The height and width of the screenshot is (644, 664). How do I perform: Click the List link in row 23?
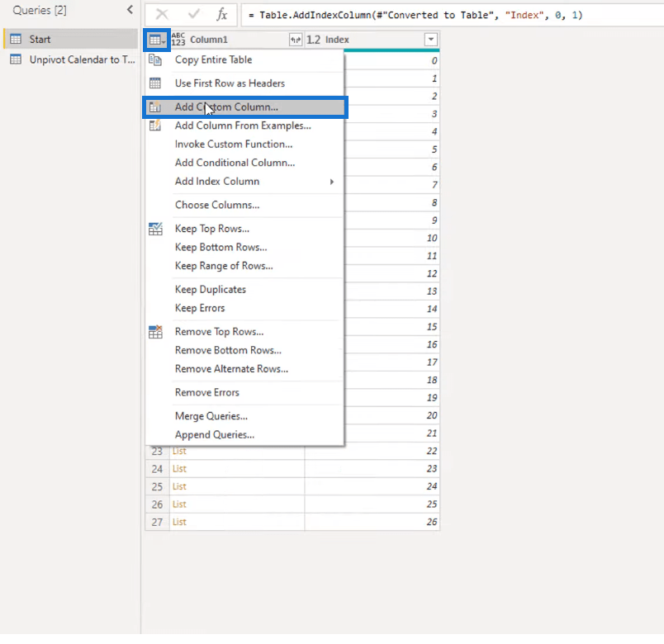[x=179, y=452]
